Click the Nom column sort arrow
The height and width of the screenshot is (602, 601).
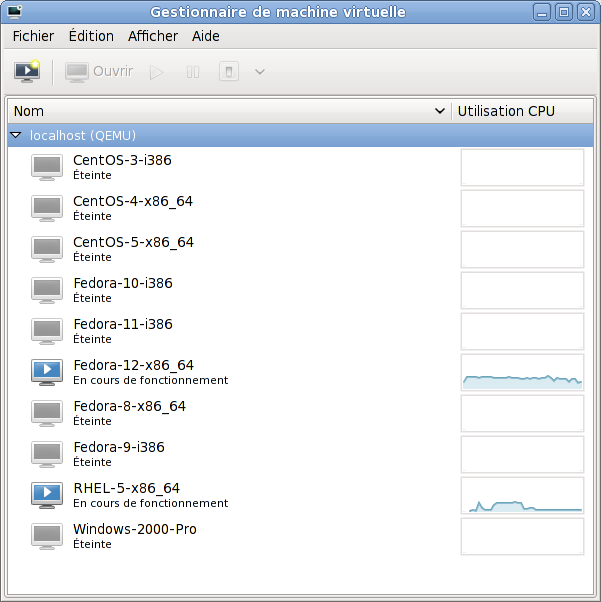pos(440,111)
